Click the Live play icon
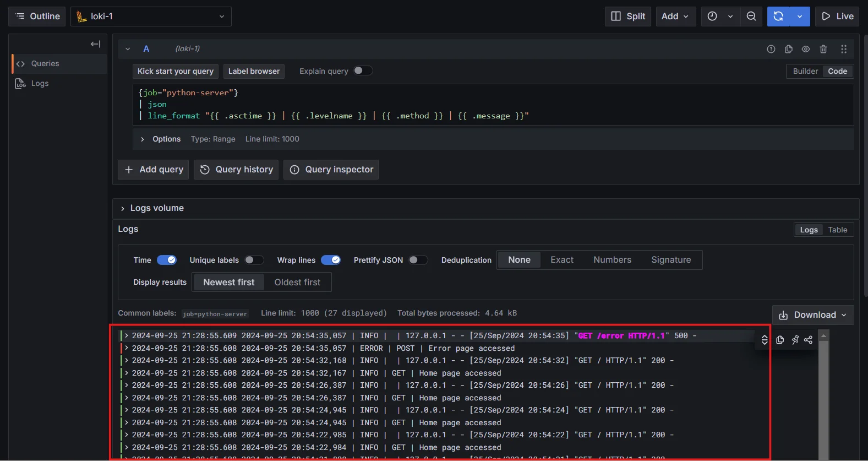This screenshot has height=461, width=868. point(826,17)
